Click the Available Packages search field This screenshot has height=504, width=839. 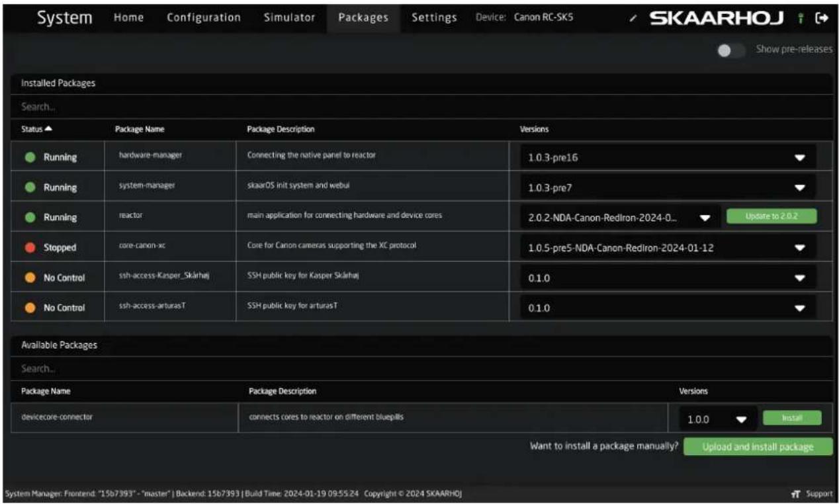pyautogui.click(x=421, y=368)
